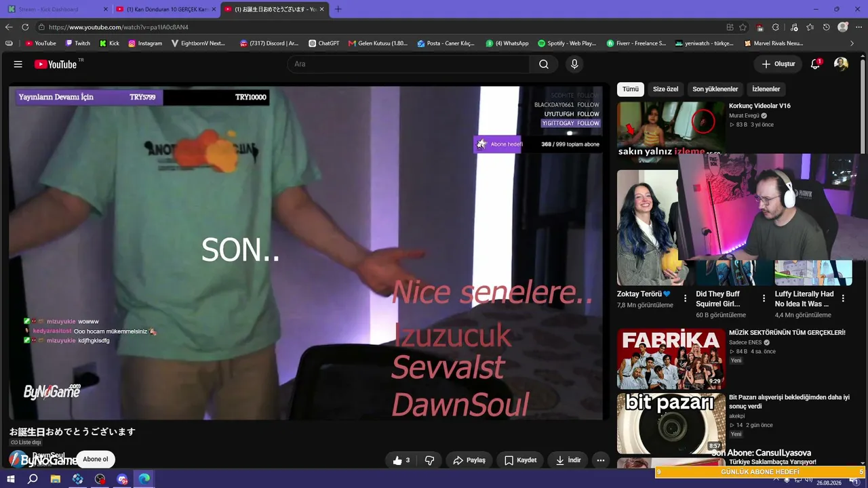
Task: Click the video player area
Action: point(306,253)
